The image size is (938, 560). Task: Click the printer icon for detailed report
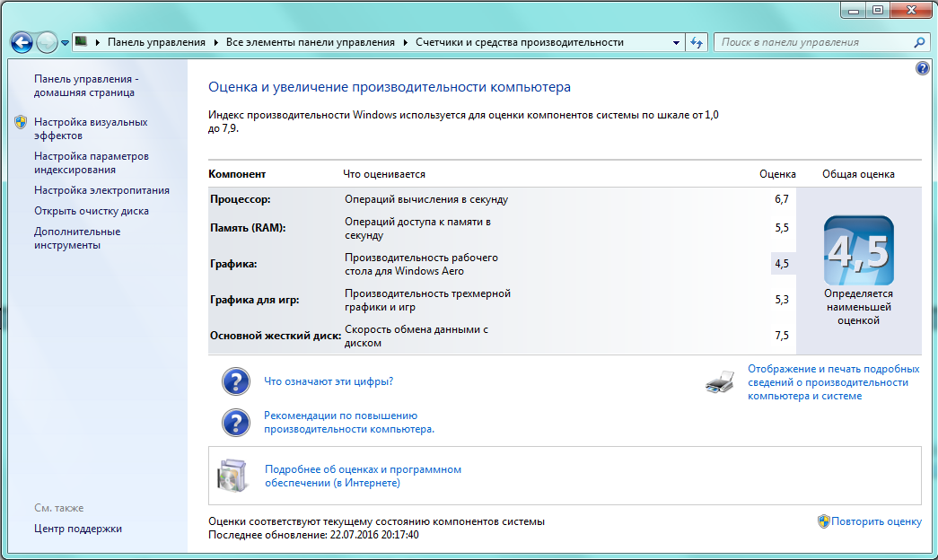(720, 382)
